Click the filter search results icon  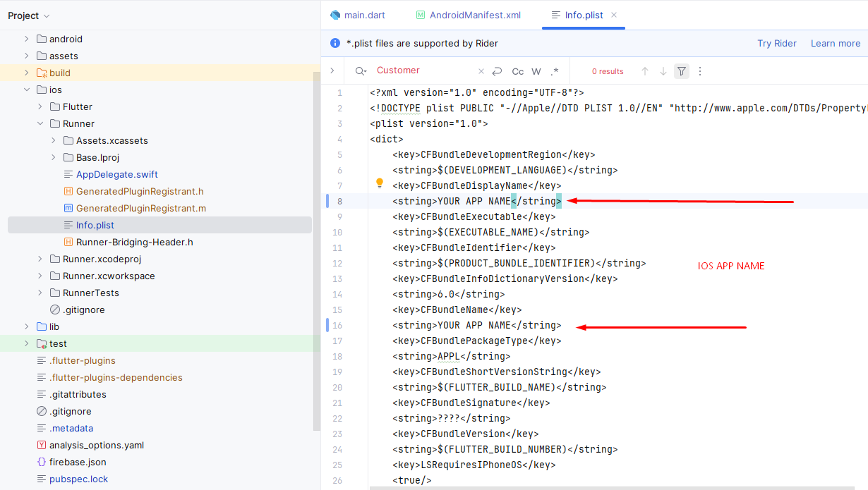(681, 71)
